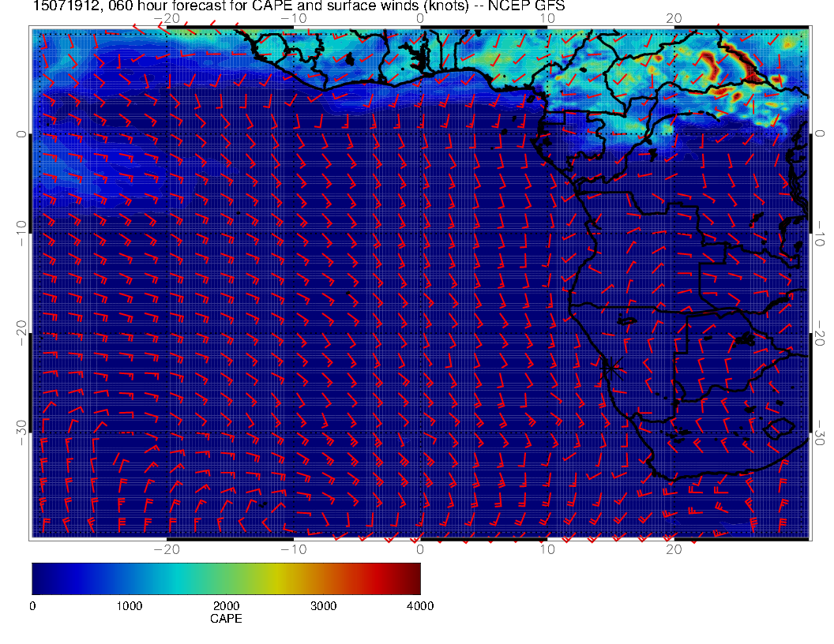The width and height of the screenshot is (834, 644).
Task: Click the "CAPE" label under the colorbar
Action: pos(226,620)
